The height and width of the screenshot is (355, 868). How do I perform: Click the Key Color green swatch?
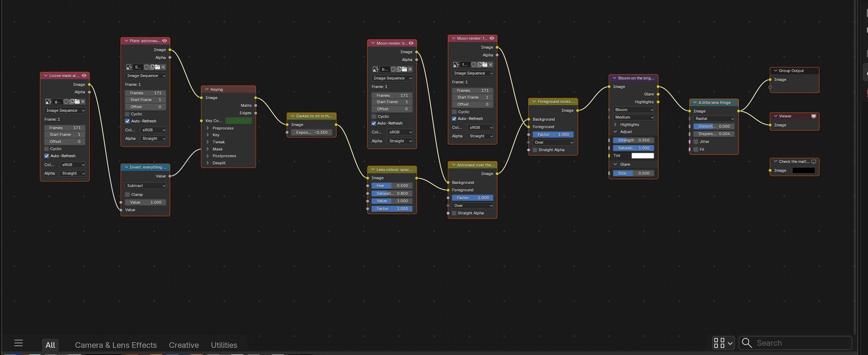coord(238,121)
